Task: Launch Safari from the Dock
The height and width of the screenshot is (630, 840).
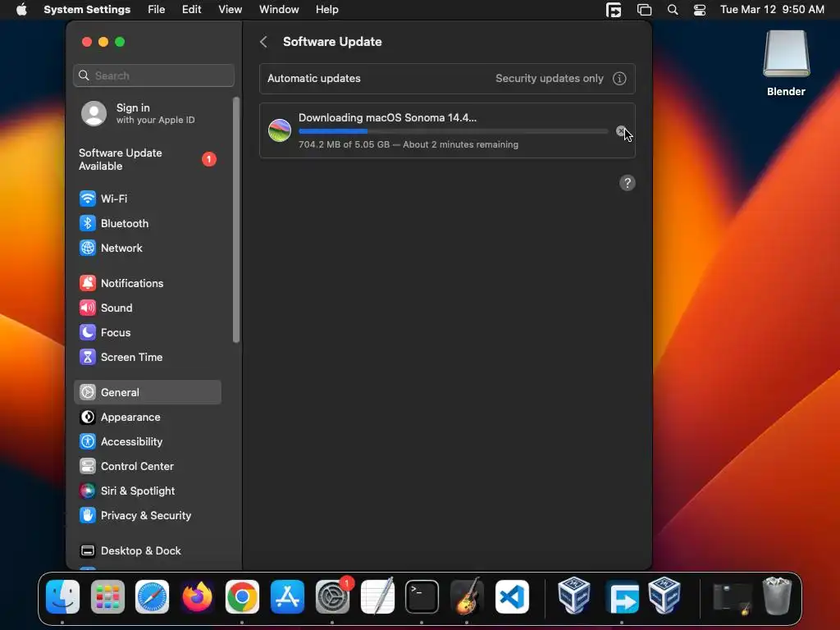Action: pyautogui.click(x=152, y=597)
